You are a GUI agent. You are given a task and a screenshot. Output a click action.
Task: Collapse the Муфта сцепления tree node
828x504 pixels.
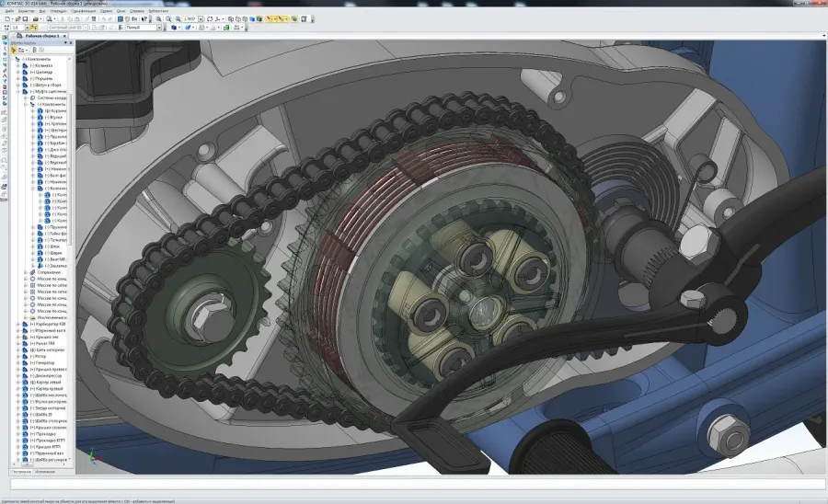tap(18, 91)
